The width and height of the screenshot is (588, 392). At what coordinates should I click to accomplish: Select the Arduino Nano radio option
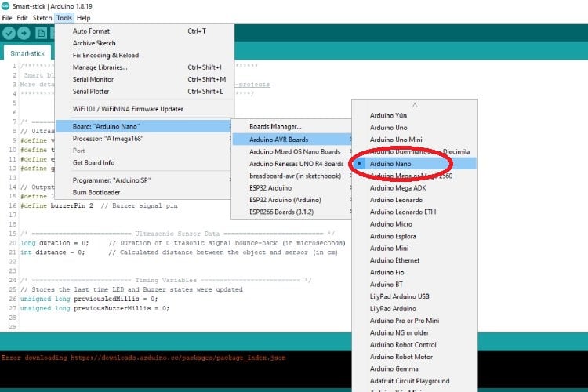tap(392, 164)
